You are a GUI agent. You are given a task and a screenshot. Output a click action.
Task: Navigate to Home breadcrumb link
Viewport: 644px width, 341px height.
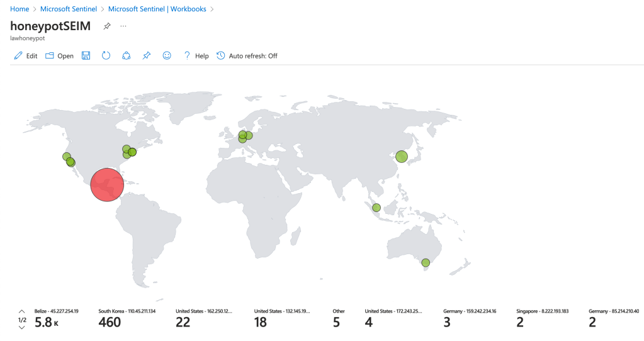[x=20, y=9]
